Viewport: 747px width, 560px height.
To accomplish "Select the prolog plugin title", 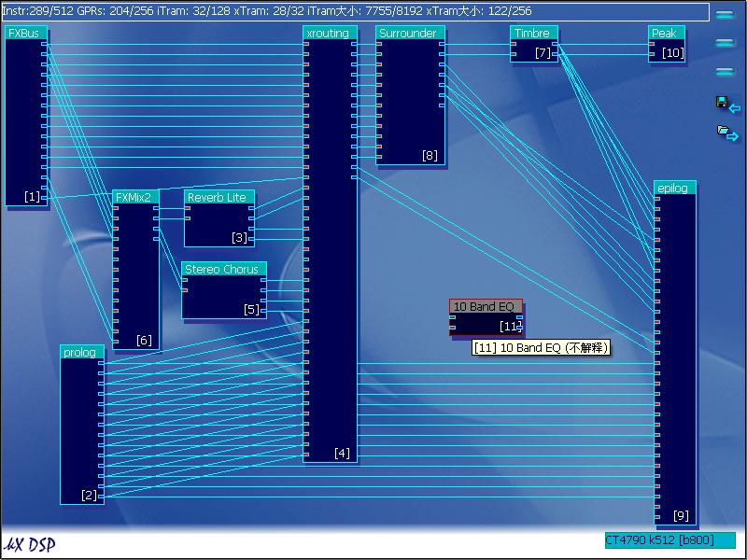I will [82, 352].
